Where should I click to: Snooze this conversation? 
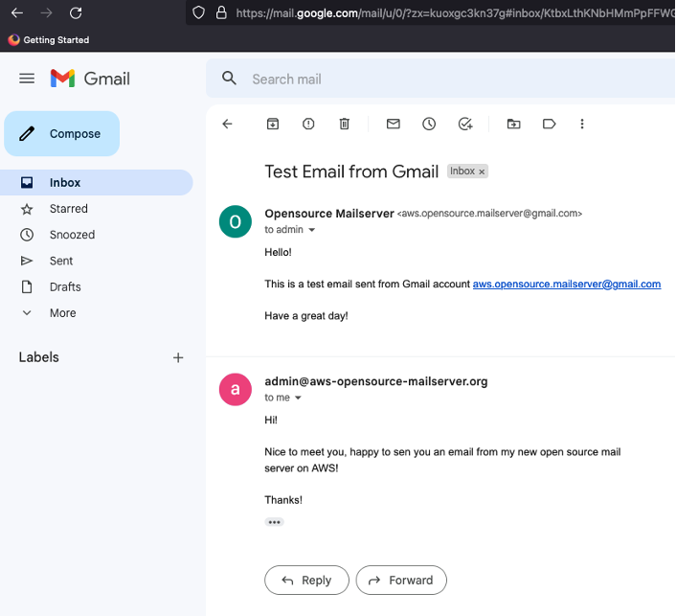[429, 125]
